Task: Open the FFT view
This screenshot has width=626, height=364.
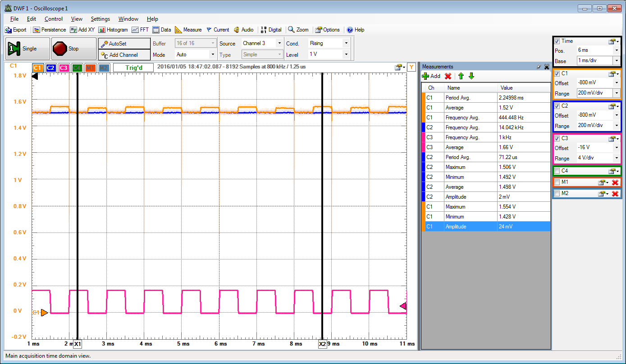Action: (x=140, y=30)
